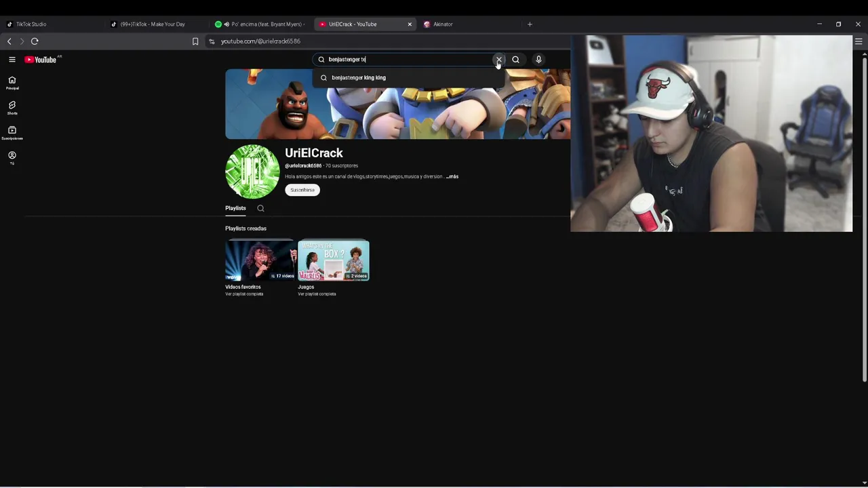
Task: Open Suscripciones in the sidebar
Action: pos(12,133)
